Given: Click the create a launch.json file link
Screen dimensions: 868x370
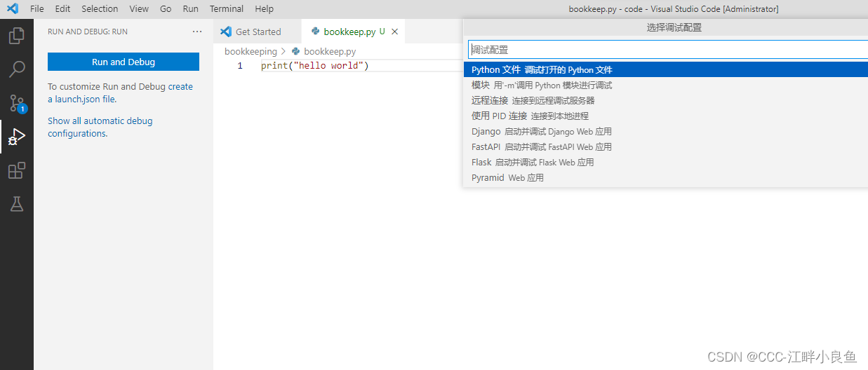Looking at the screenshot, I should [x=120, y=93].
